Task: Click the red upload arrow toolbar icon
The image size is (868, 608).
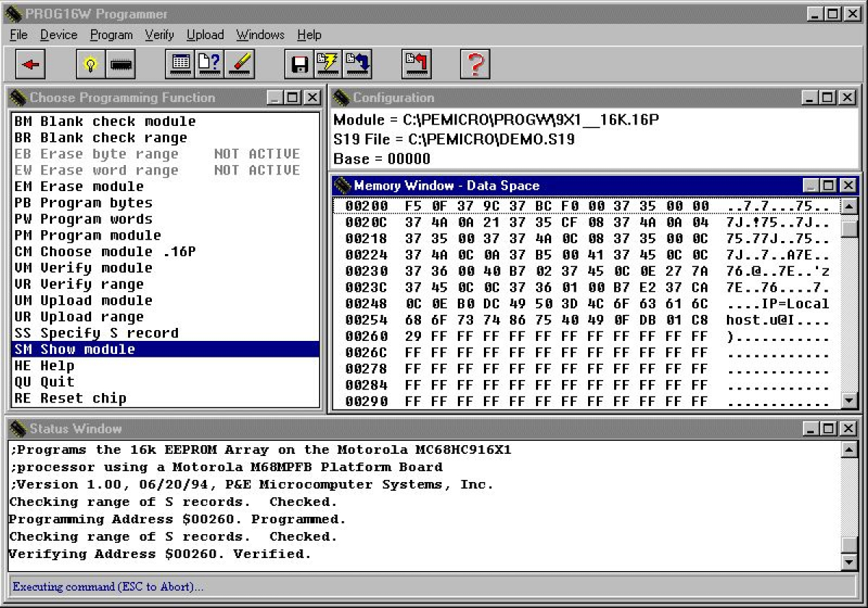Action: point(416,65)
